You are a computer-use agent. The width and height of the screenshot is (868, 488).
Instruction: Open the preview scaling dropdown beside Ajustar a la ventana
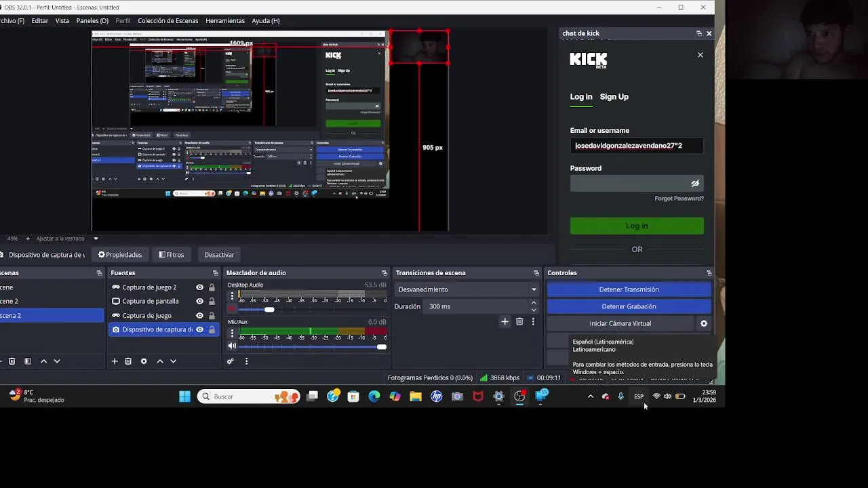click(96, 239)
